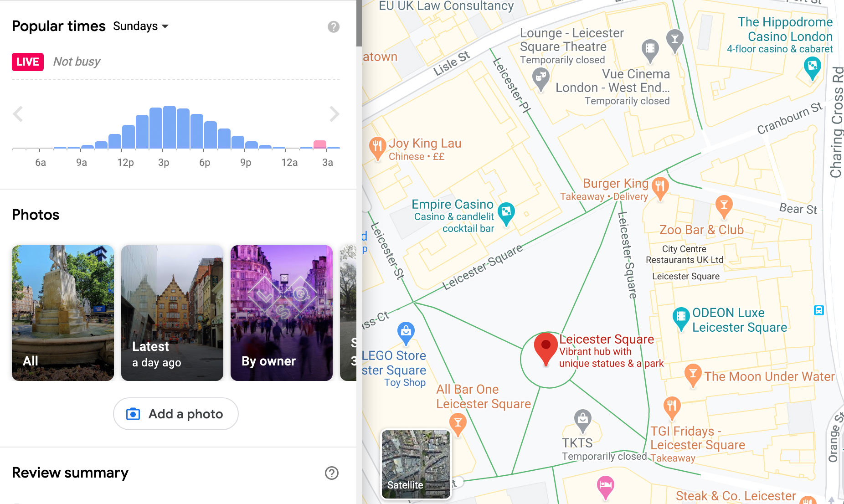The width and height of the screenshot is (844, 504).
Task: Open the Zoo Bar & Club label
Action: [x=701, y=230]
